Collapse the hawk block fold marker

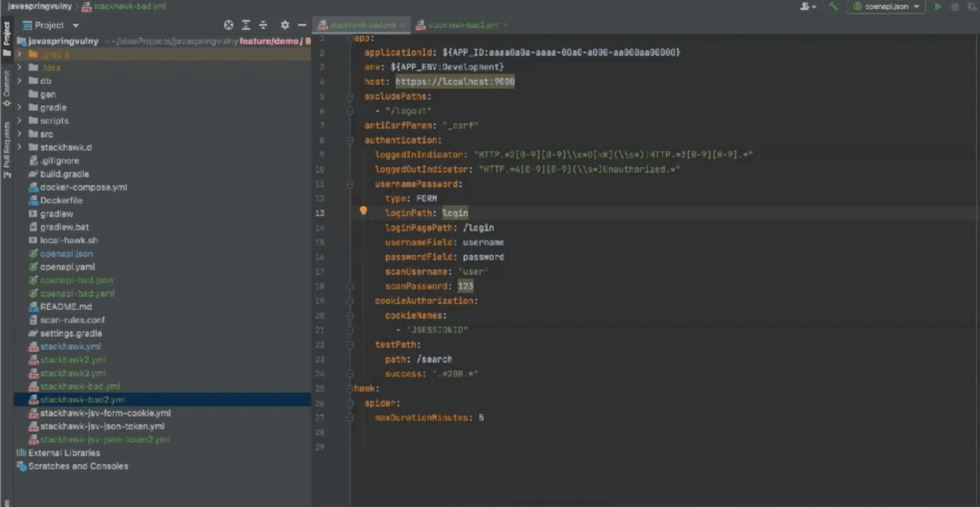coord(350,388)
